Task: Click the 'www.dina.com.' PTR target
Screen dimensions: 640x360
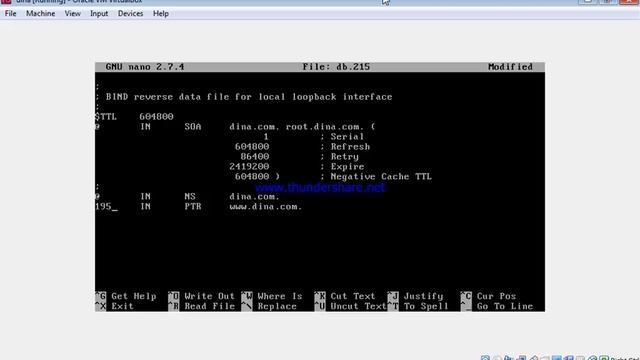Action: click(266, 207)
